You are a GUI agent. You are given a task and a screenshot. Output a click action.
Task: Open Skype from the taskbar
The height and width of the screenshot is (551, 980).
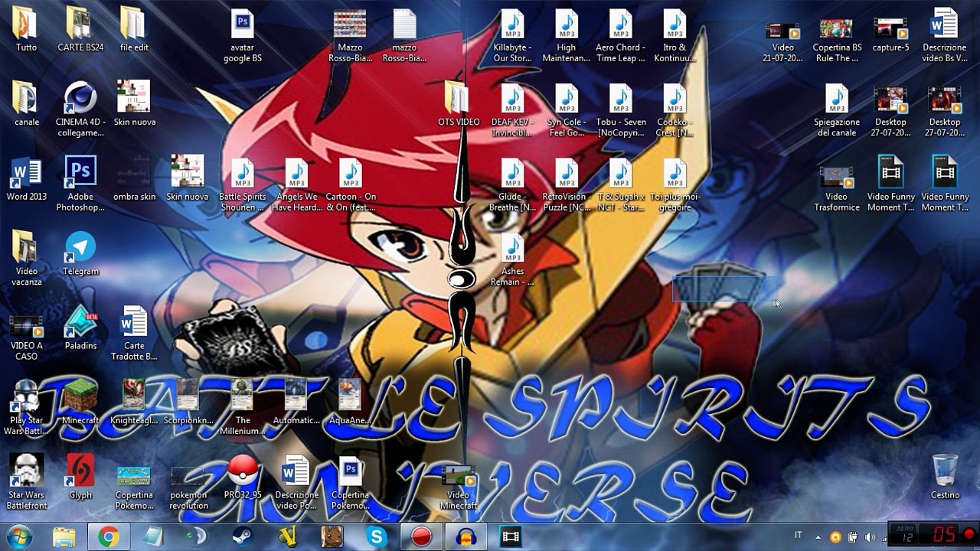pyautogui.click(x=377, y=537)
